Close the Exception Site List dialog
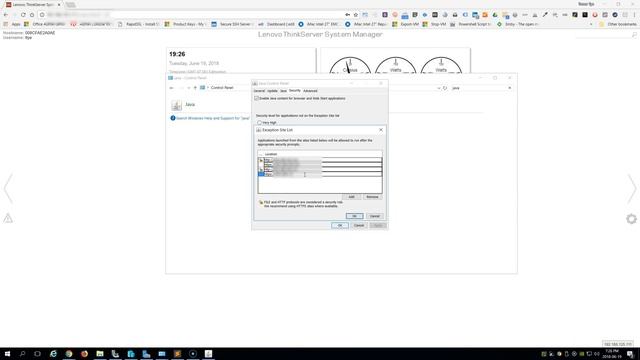This screenshot has height=360, width=640. click(381, 130)
